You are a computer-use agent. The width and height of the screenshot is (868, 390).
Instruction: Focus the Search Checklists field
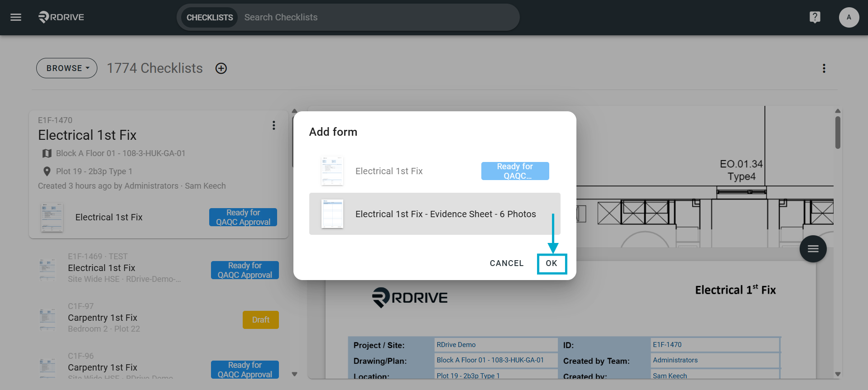pos(378,17)
